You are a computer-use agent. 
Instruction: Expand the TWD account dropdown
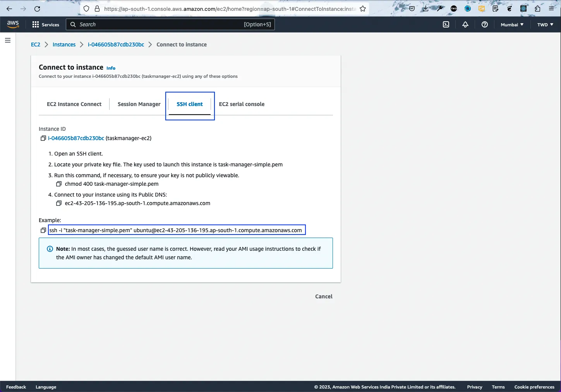545,24
